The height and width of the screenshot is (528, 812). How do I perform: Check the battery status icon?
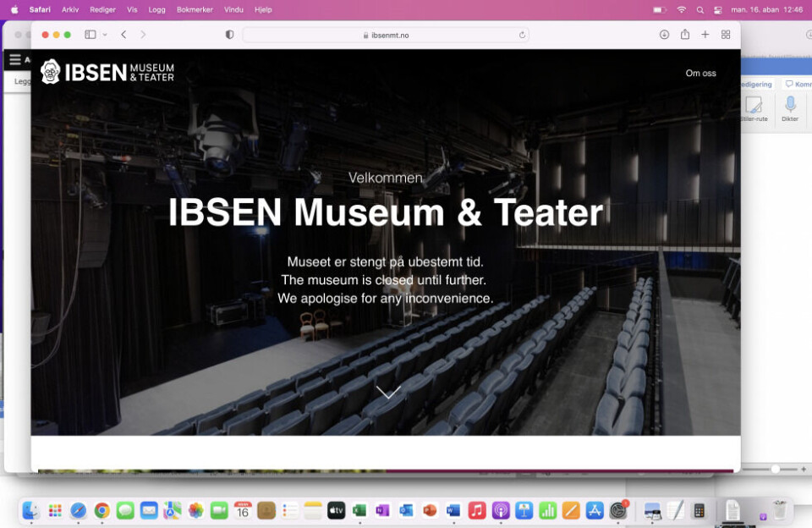tap(659, 10)
